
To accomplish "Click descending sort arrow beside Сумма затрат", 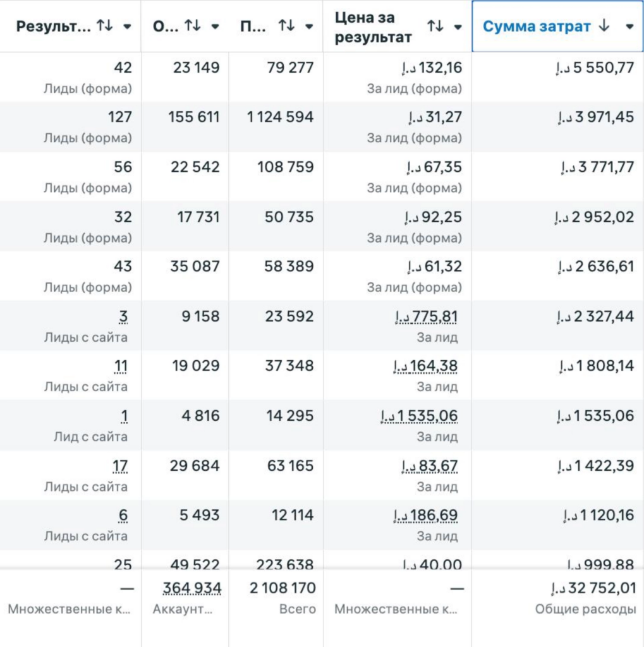I will (x=604, y=26).
